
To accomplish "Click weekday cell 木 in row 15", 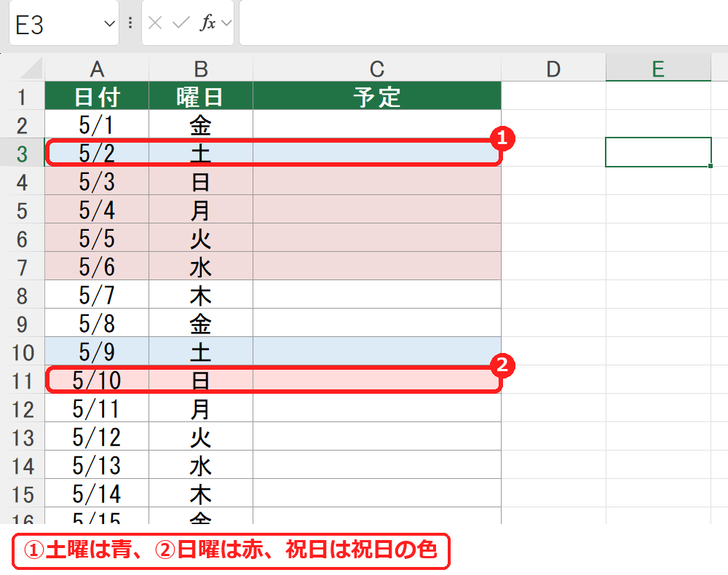I will [x=201, y=493].
